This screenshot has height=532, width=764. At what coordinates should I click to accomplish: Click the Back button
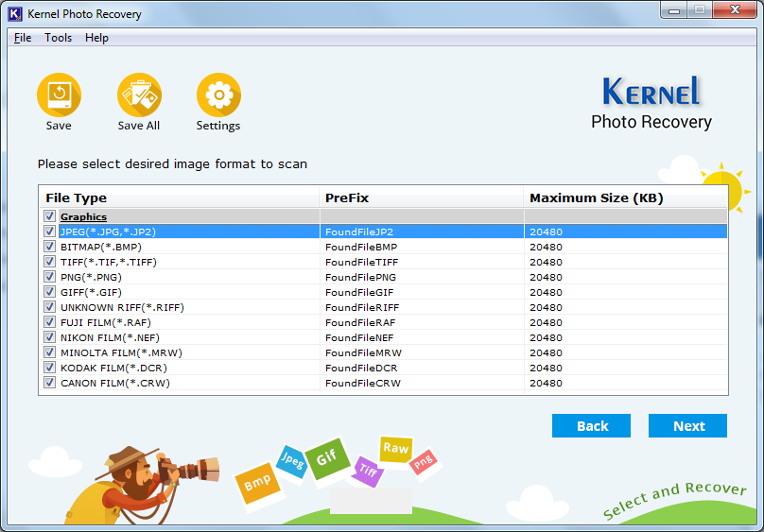591,426
